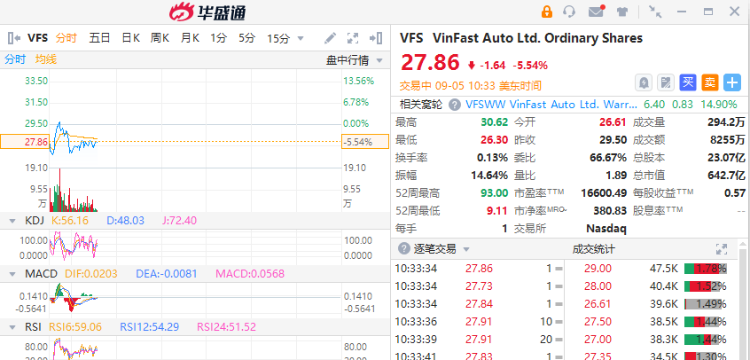Toggle the 分时 line display
Screen dimensions: 750x360
(x=15, y=60)
